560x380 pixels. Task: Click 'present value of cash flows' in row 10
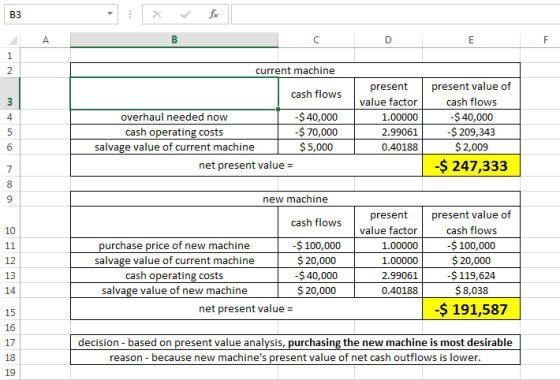tap(471, 222)
